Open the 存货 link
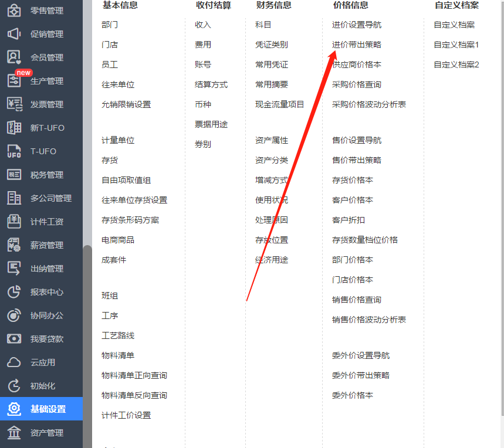Screen dimensions: 504x448 coord(110,160)
